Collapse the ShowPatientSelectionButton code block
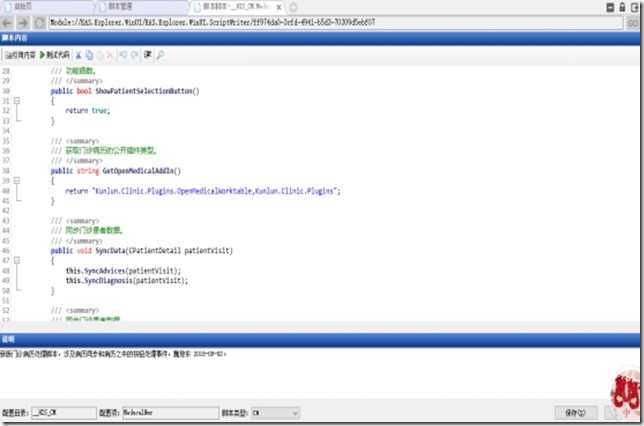Viewport: 644px width, 426px height. (17, 101)
